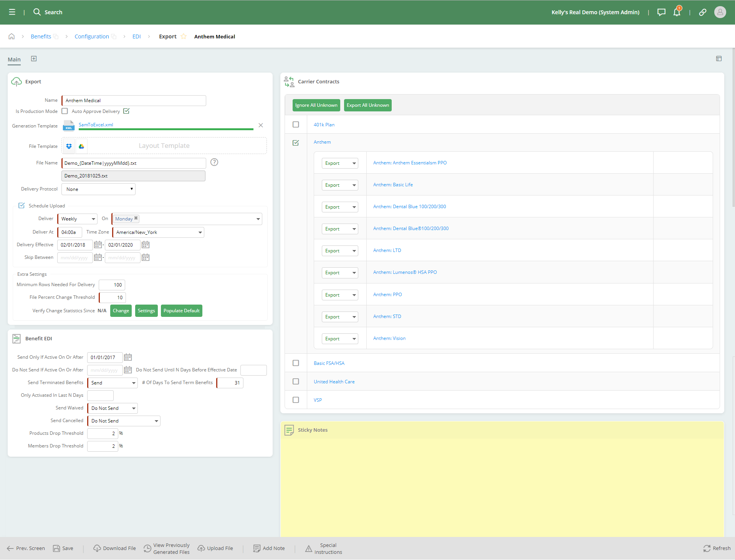Click the green Settings button
Image resolution: width=735 pixels, height=560 pixels.
point(146,311)
